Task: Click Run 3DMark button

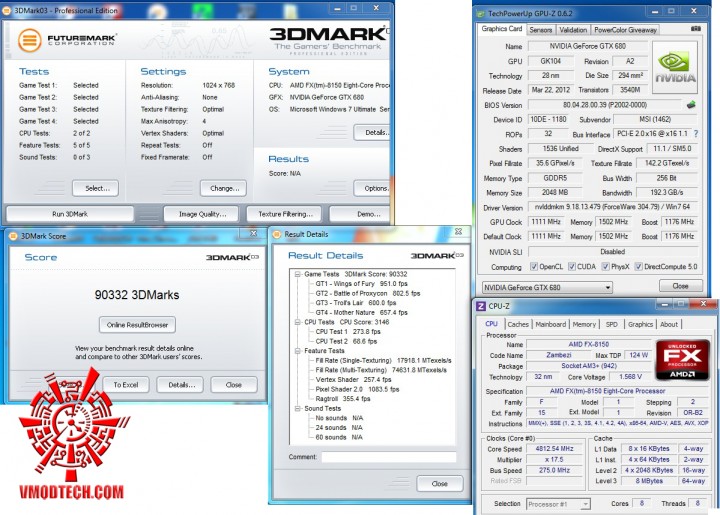Action: 70,214
